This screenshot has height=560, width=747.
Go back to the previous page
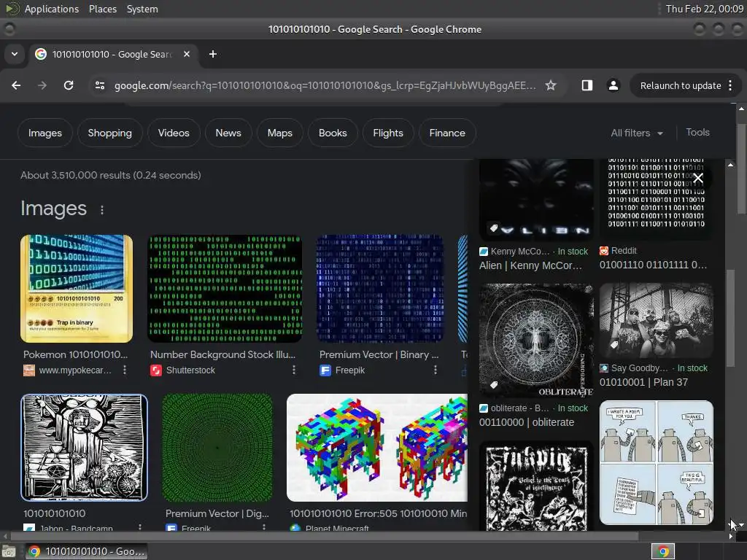pyautogui.click(x=16, y=85)
